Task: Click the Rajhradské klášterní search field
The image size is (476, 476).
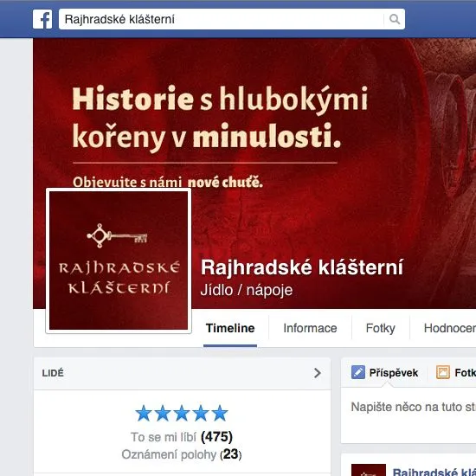Action: click(221, 19)
